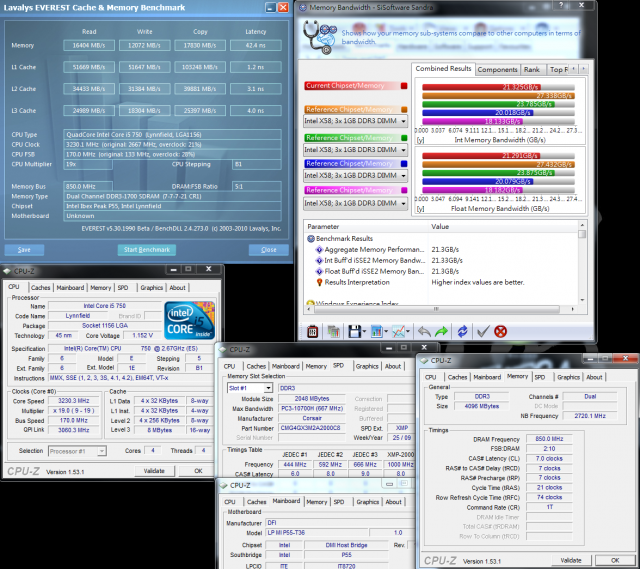
Task: Click the Intel Core i5 logo in CPU-Z
Action: point(189,320)
